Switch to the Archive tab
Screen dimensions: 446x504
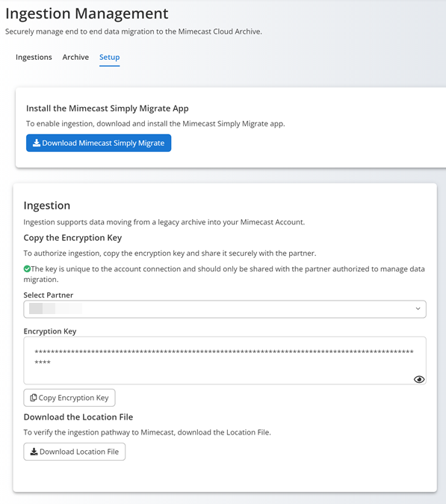[75, 58]
